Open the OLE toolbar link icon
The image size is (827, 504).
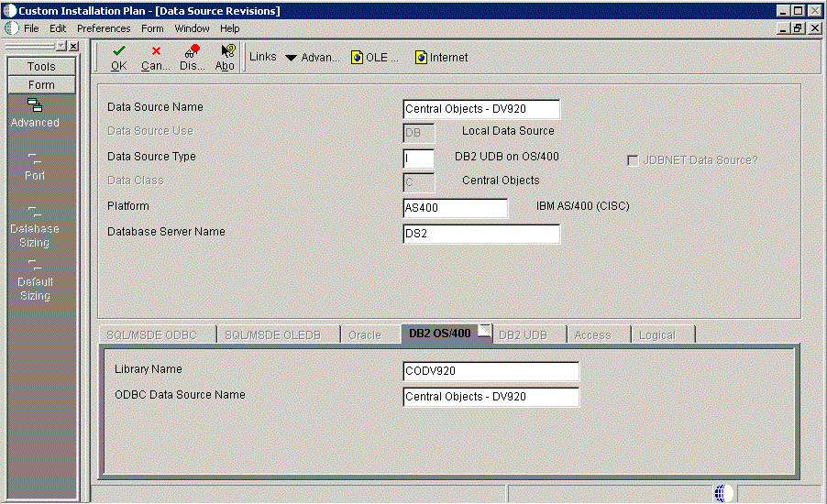click(x=357, y=57)
